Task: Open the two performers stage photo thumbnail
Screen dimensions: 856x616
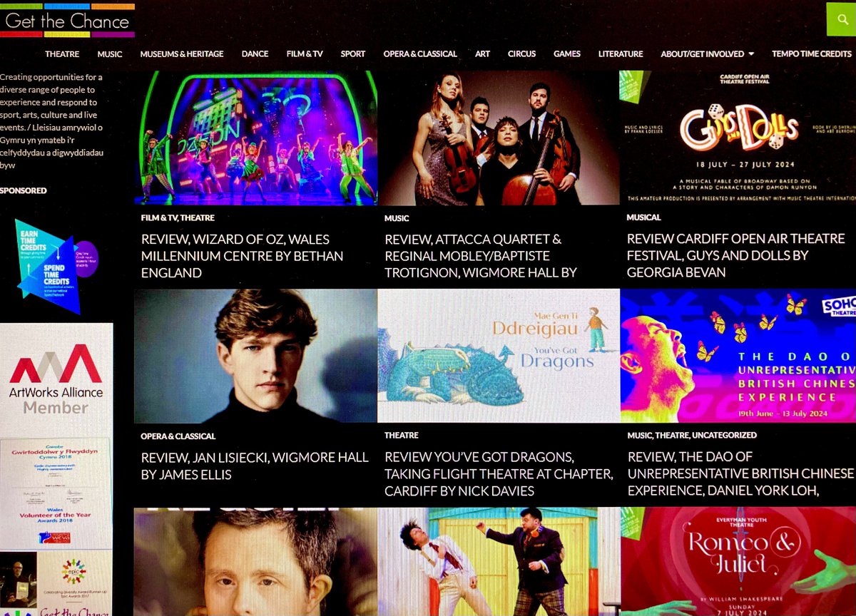Action: pyautogui.click(x=499, y=561)
